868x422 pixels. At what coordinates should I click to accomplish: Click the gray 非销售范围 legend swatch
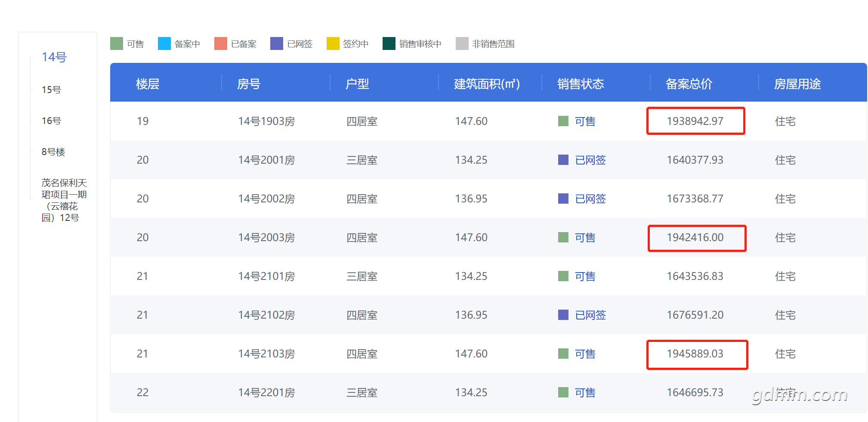point(462,43)
